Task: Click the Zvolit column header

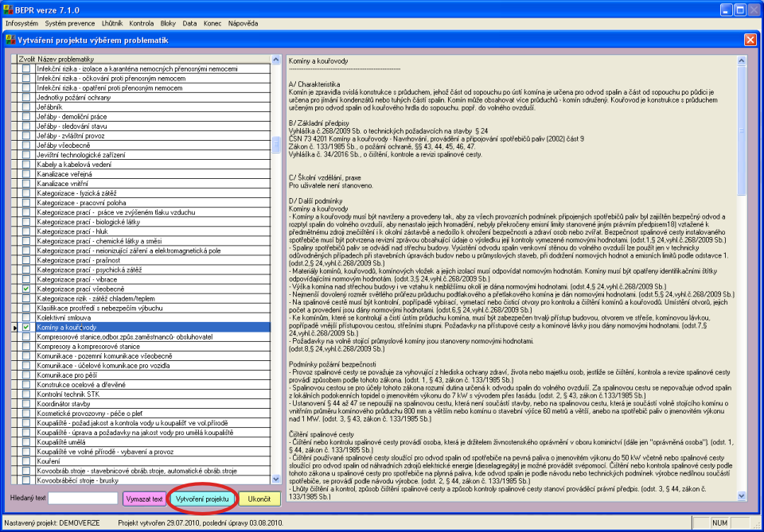Action: click(x=27, y=59)
